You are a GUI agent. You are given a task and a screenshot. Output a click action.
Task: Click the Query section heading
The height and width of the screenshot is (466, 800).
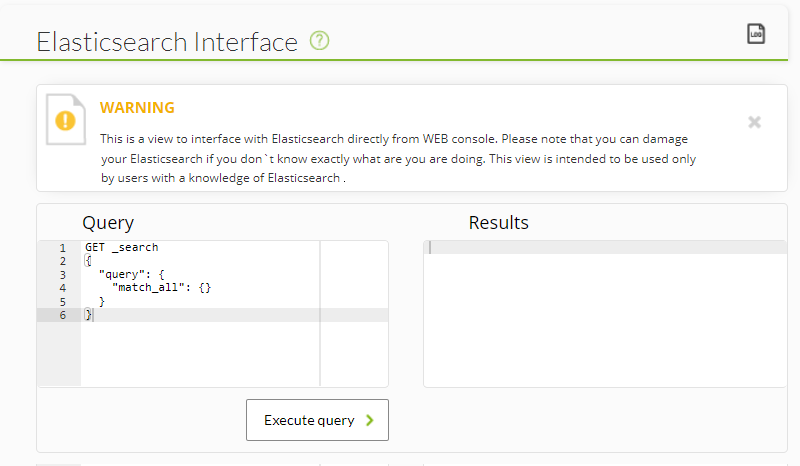[x=108, y=223]
